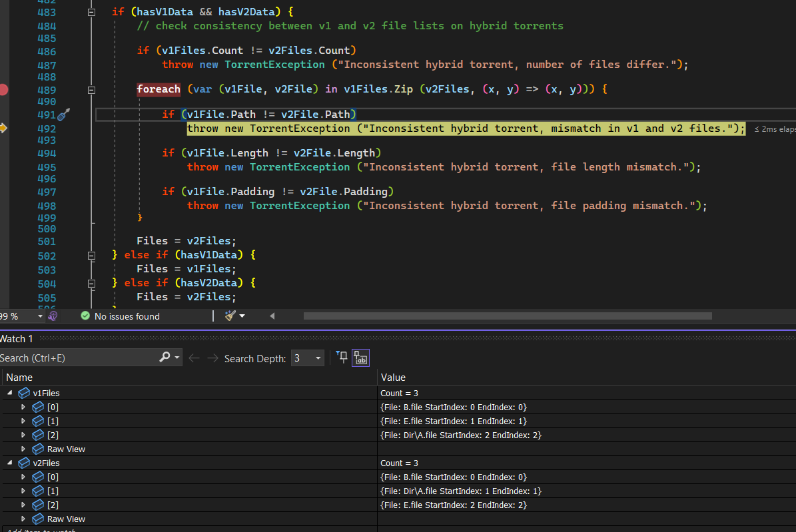Click the green No issues found checkmark
This screenshot has height=532, width=796.
[x=85, y=316]
